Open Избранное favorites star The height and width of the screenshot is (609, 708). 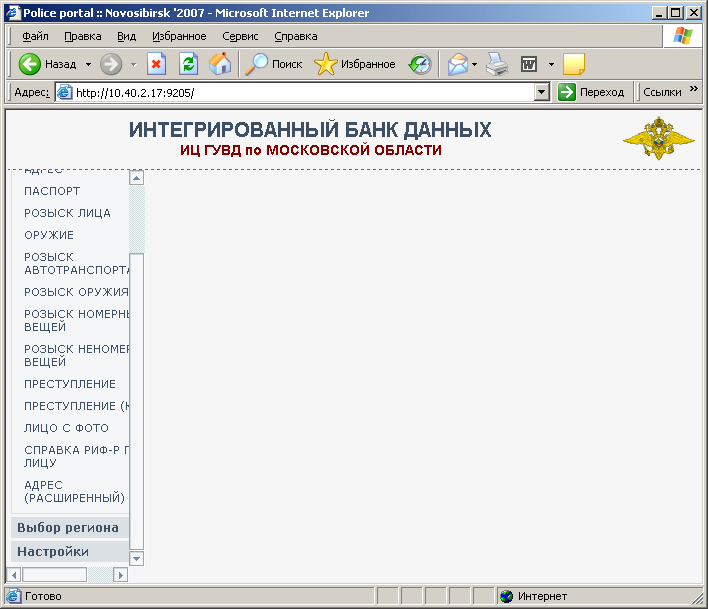[354, 65]
